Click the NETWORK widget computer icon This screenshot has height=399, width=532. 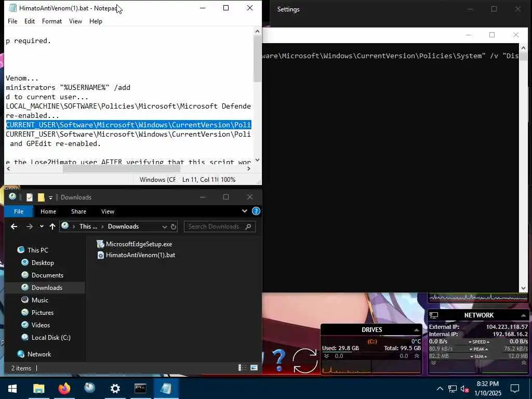(x=434, y=315)
